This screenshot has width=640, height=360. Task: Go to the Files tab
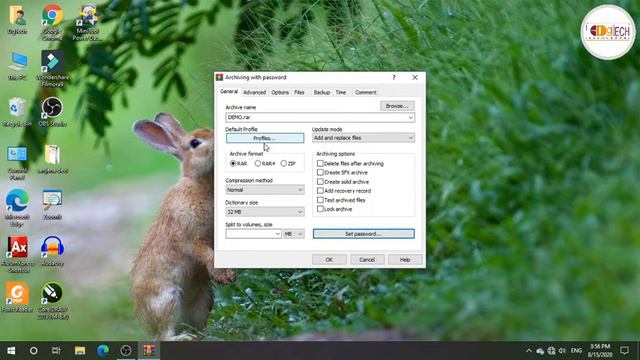pyautogui.click(x=299, y=93)
